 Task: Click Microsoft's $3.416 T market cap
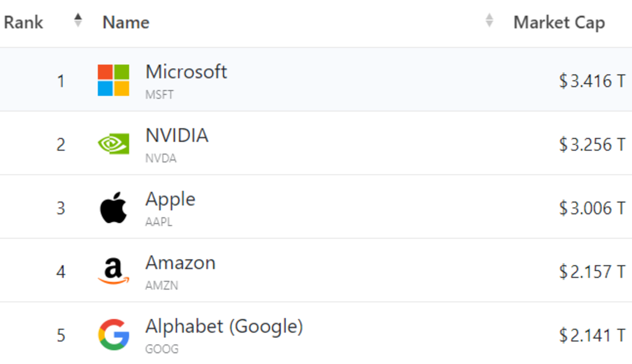592,81
